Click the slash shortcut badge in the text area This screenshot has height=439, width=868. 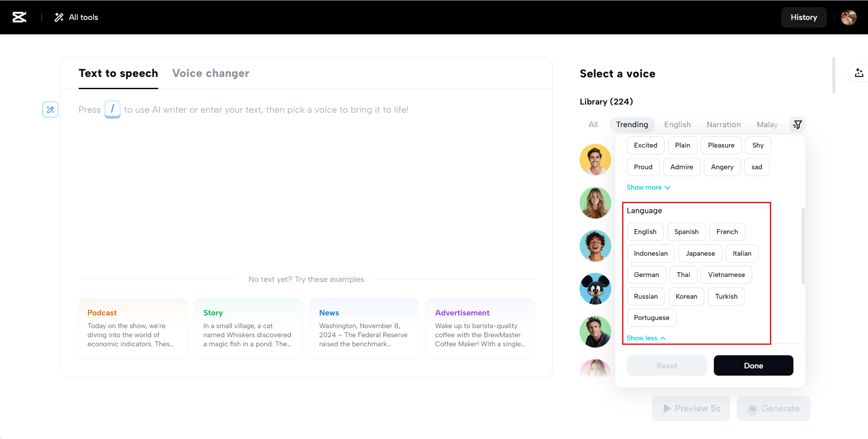click(x=112, y=109)
